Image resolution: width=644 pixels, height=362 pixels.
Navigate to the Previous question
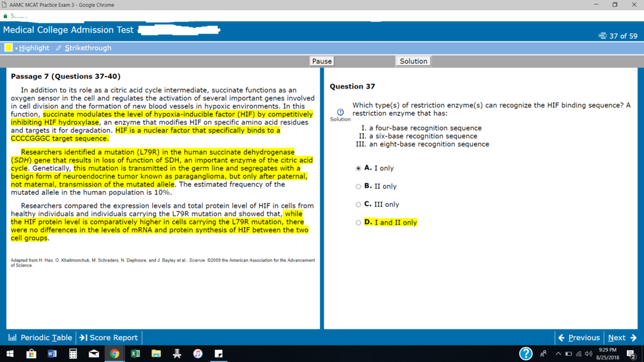click(x=579, y=337)
